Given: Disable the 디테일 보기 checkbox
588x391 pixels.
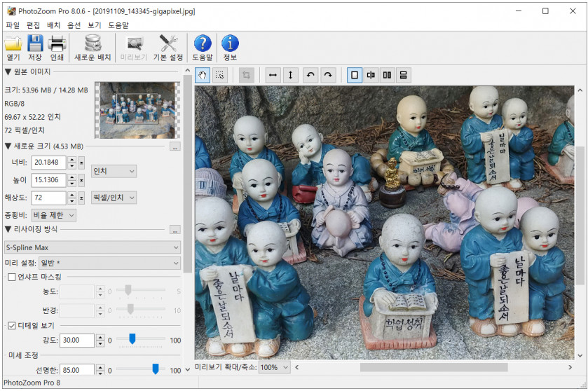Looking at the screenshot, I should 12,325.
